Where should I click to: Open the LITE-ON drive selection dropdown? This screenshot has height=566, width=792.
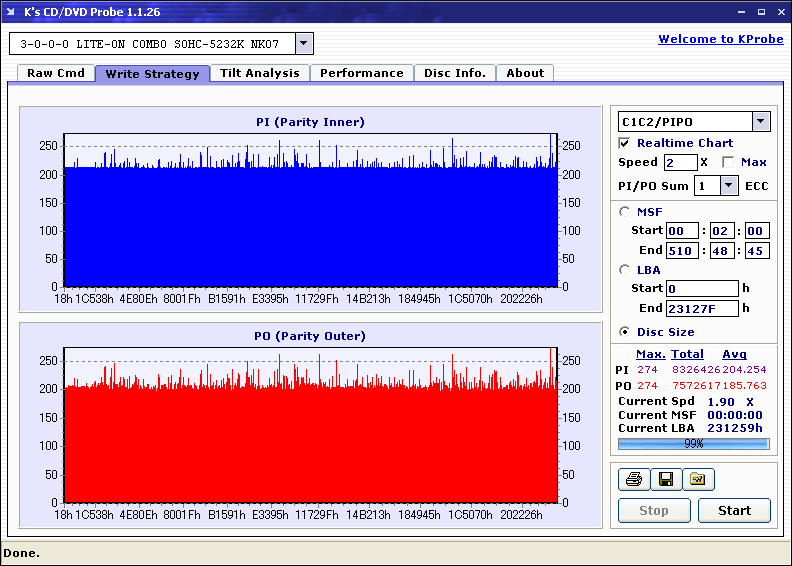point(304,44)
